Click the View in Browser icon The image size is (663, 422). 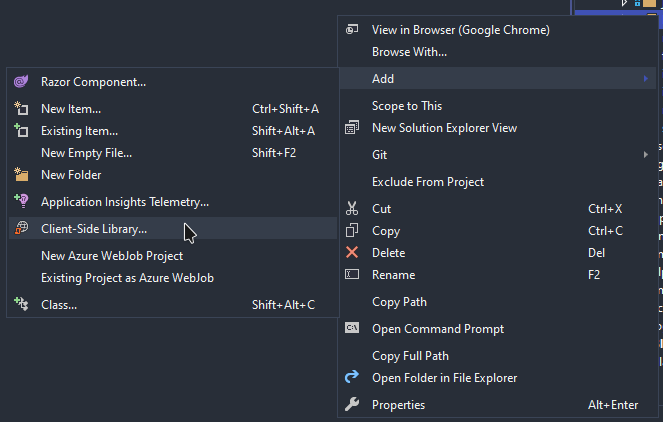tap(352, 29)
